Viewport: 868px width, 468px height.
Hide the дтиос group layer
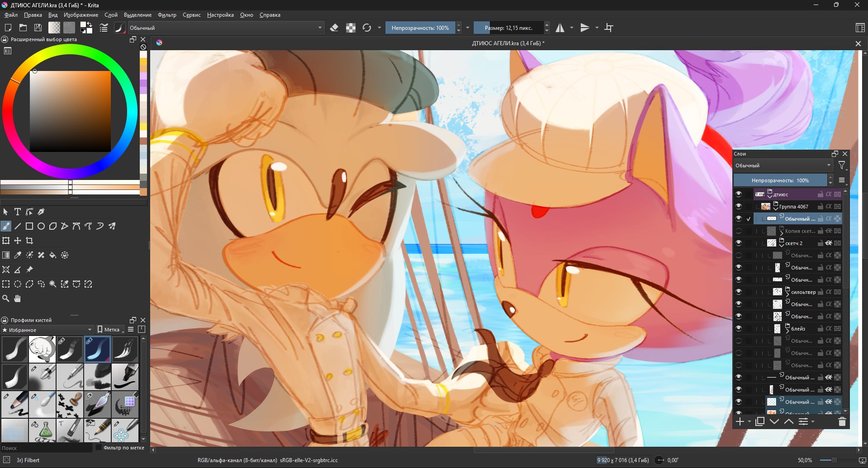[x=739, y=194]
